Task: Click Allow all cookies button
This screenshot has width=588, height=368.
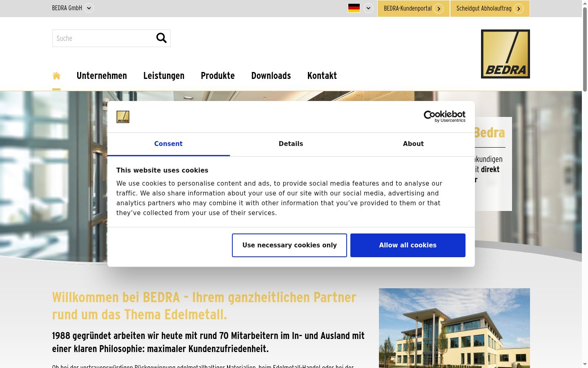Action: tap(408, 245)
